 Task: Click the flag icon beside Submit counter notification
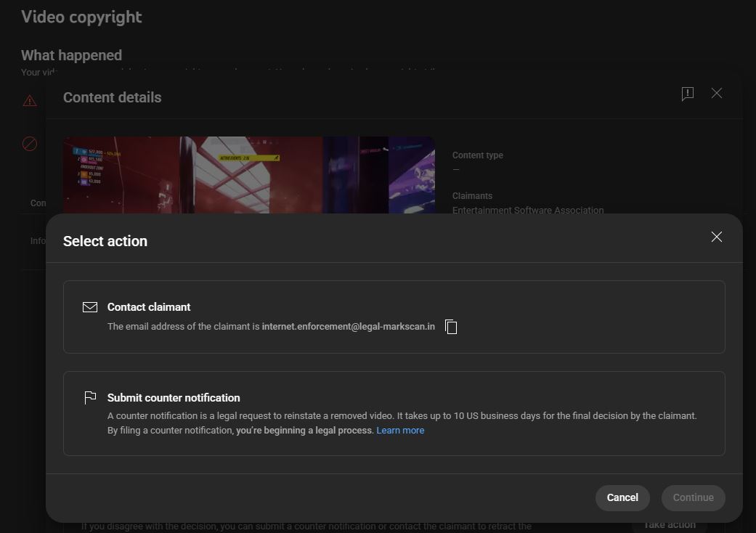click(x=90, y=398)
